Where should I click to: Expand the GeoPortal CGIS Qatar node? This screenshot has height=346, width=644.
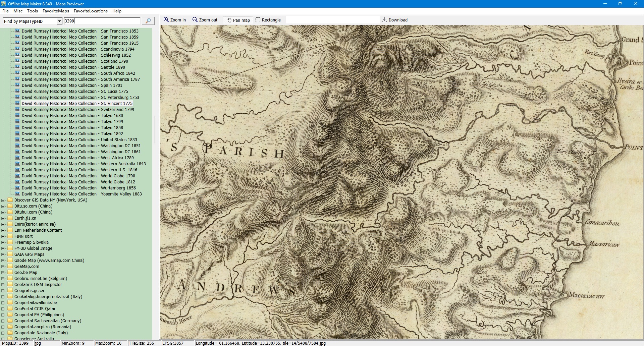point(3,309)
